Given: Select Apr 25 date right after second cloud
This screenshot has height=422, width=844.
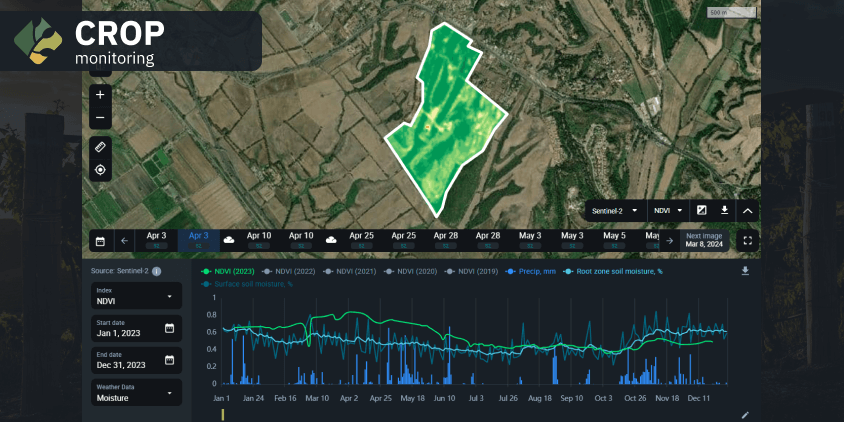Looking at the screenshot, I should [361, 240].
